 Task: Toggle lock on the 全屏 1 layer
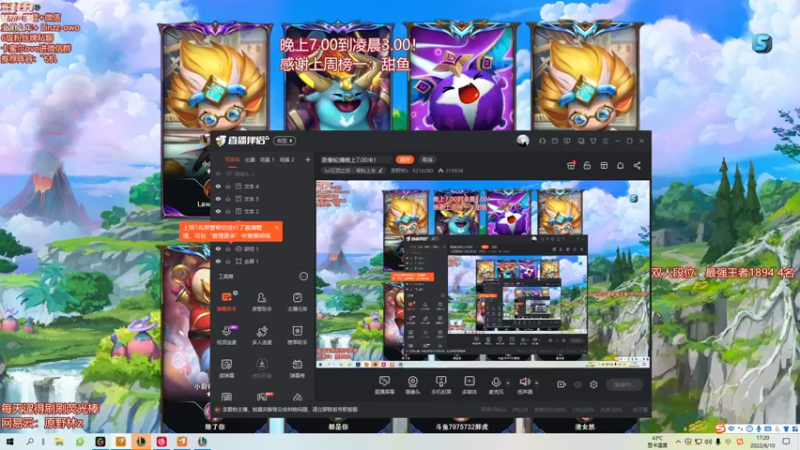(228, 261)
